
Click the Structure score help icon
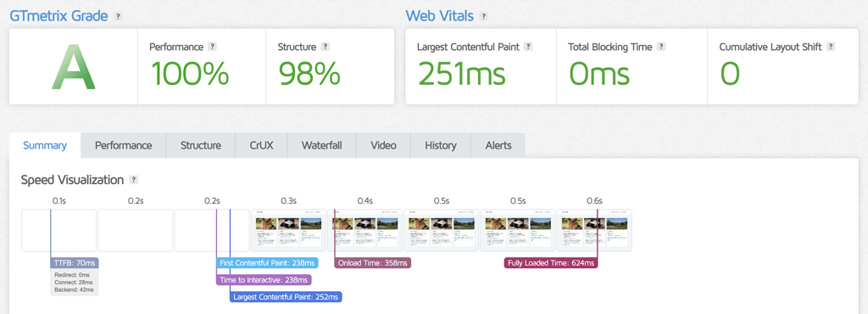point(325,47)
